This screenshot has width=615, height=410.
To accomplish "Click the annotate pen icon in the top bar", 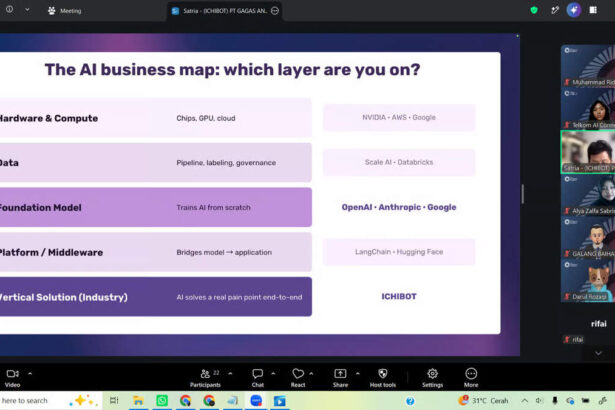I will [554, 10].
